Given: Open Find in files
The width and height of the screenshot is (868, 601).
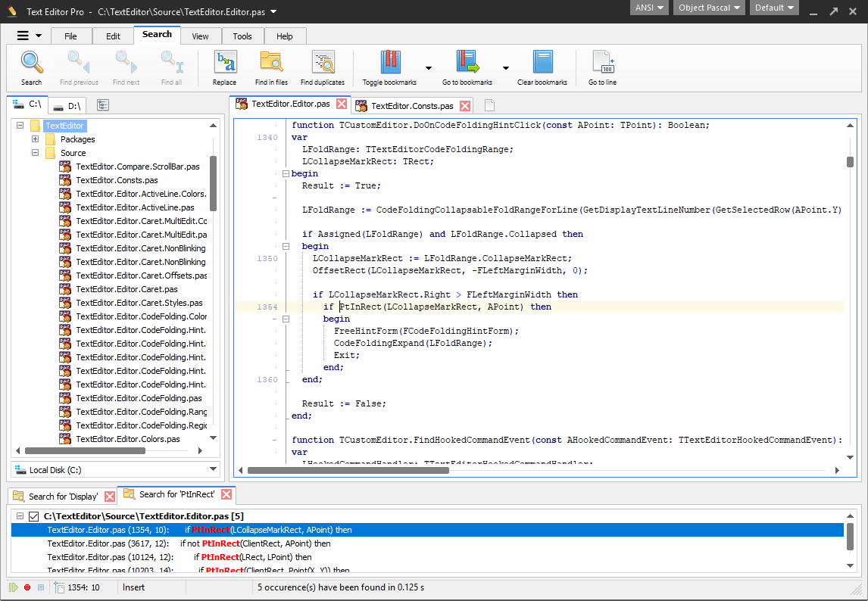Looking at the screenshot, I should click(271, 67).
